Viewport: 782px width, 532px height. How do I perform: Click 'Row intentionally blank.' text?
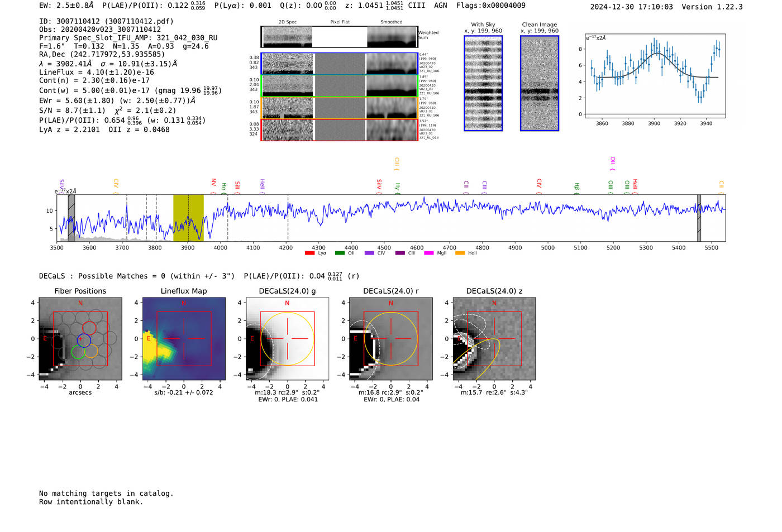[x=91, y=502]
